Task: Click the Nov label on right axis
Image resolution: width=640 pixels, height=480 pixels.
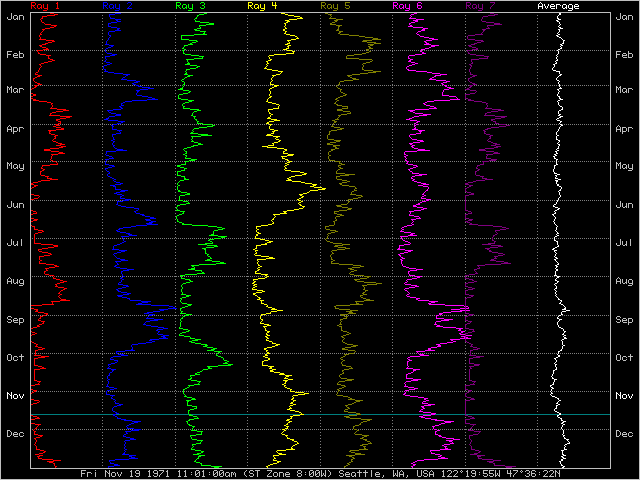Action: 624,396
